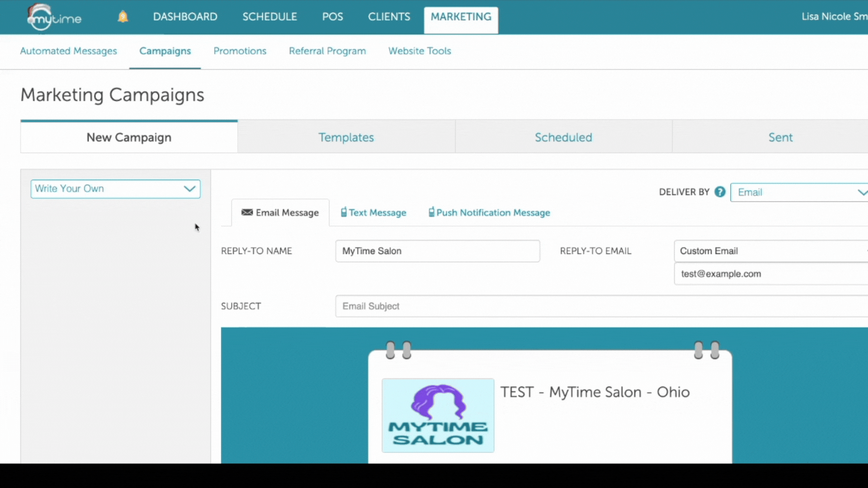This screenshot has height=488, width=868.
Task: Open the Clients section
Action: click(389, 17)
